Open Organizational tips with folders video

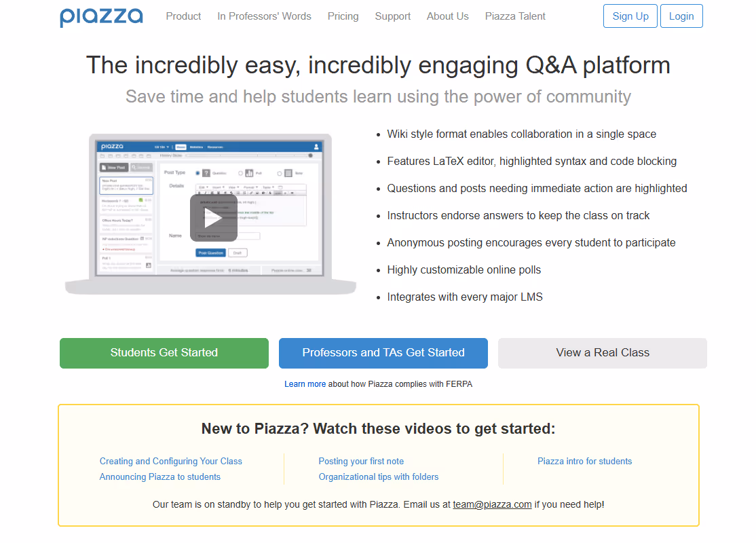(x=379, y=476)
